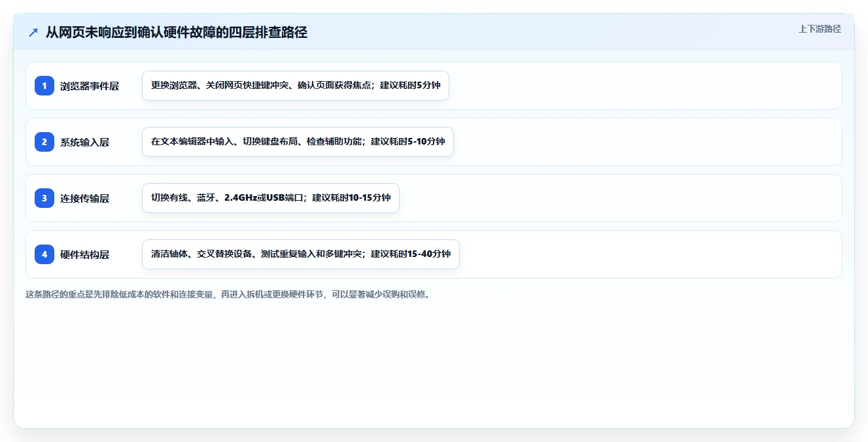Click the step 2 number badge

point(44,141)
